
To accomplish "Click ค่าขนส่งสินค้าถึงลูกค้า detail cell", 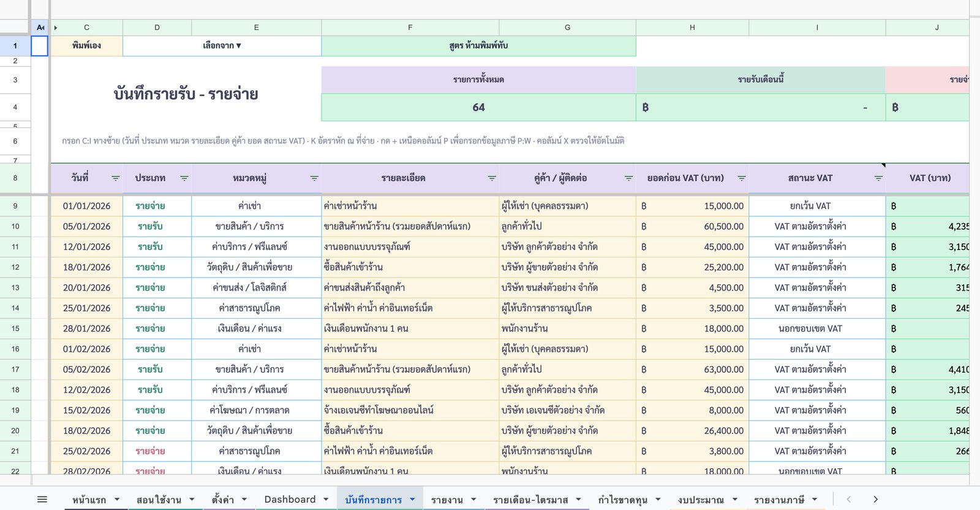I will point(410,287).
